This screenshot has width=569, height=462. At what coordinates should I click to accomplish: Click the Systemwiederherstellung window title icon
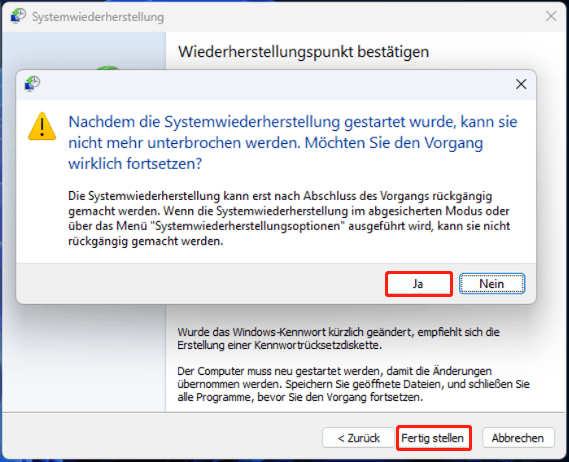coord(18,16)
